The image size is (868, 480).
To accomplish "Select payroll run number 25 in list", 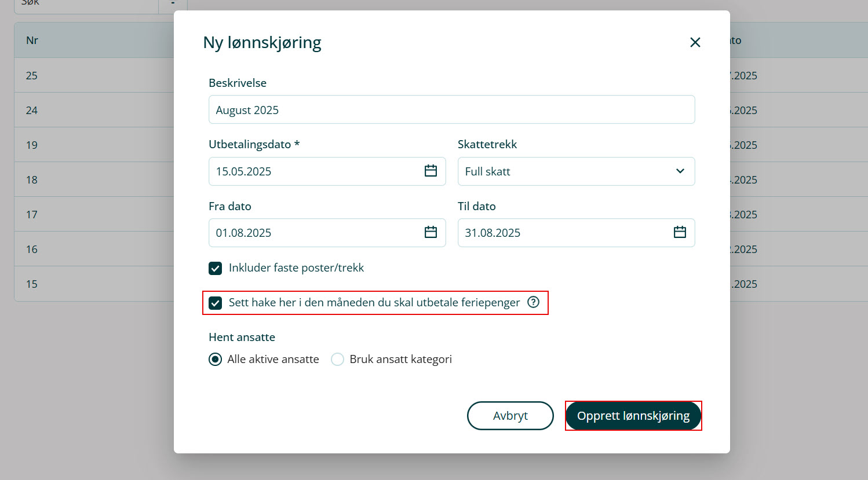I will (x=32, y=76).
